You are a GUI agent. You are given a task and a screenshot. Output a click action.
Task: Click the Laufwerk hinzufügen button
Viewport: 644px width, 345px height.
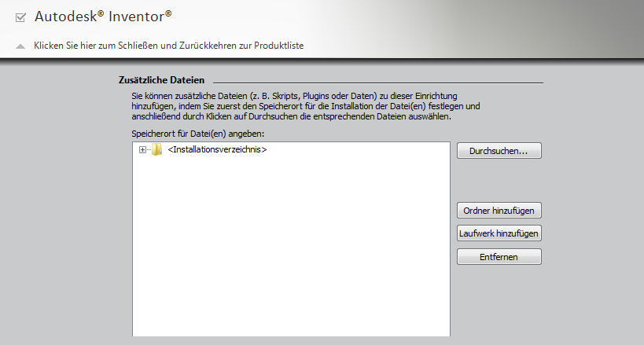pos(499,233)
